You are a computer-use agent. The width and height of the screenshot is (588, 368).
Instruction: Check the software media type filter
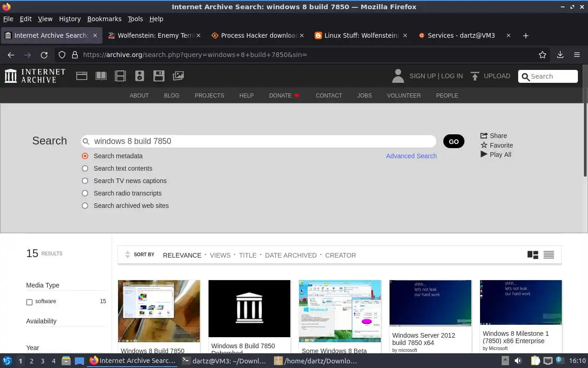coord(29,302)
